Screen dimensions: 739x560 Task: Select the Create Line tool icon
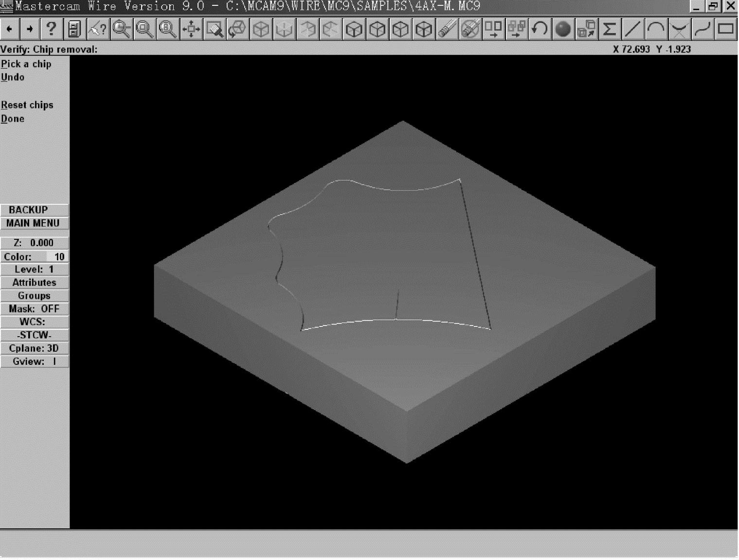632,29
